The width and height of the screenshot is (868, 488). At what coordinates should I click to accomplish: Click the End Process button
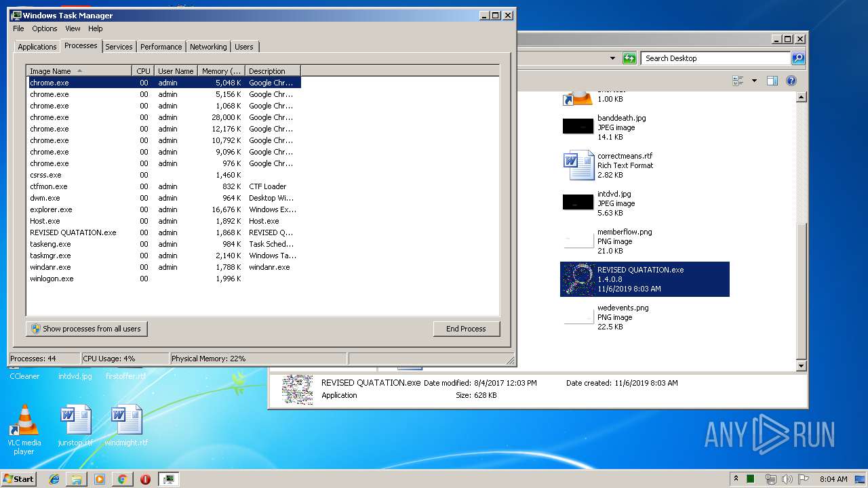(x=466, y=329)
